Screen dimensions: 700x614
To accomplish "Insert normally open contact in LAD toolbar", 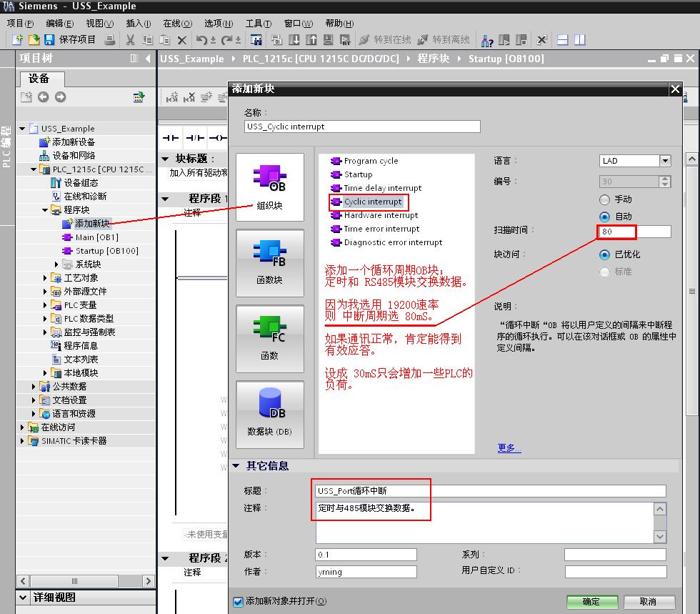I will click(170, 138).
